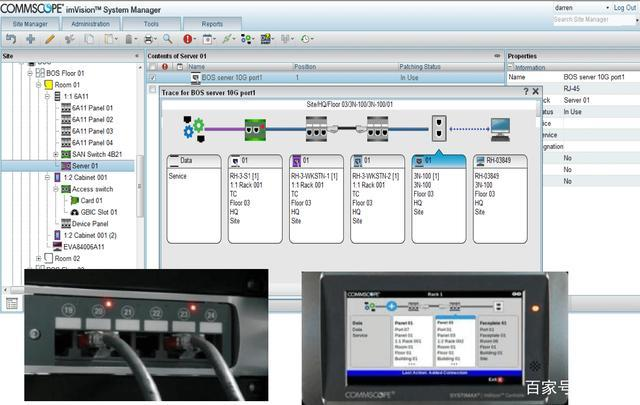
Task: Select the RH-3-S1 [1] trace card
Action: [255, 199]
